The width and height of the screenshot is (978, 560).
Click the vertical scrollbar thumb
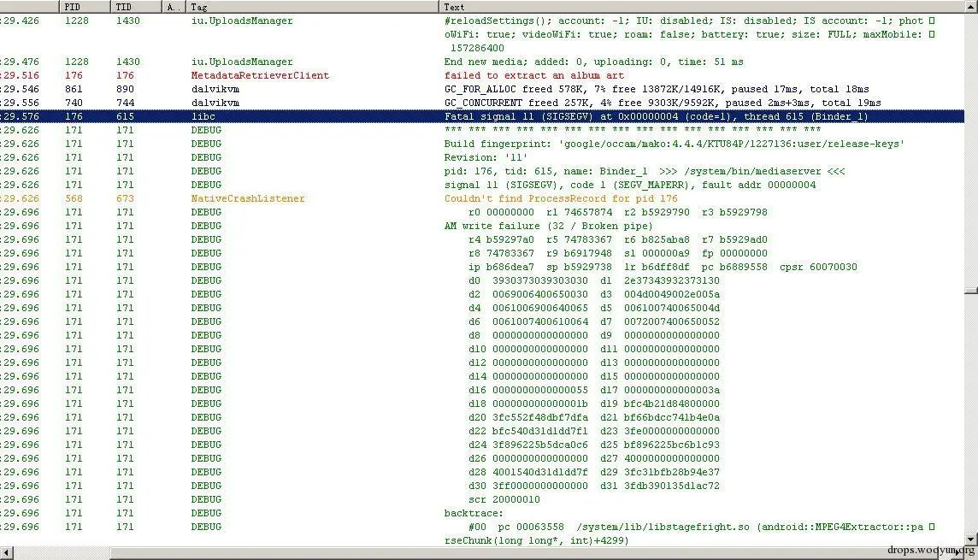tap(970, 291)
